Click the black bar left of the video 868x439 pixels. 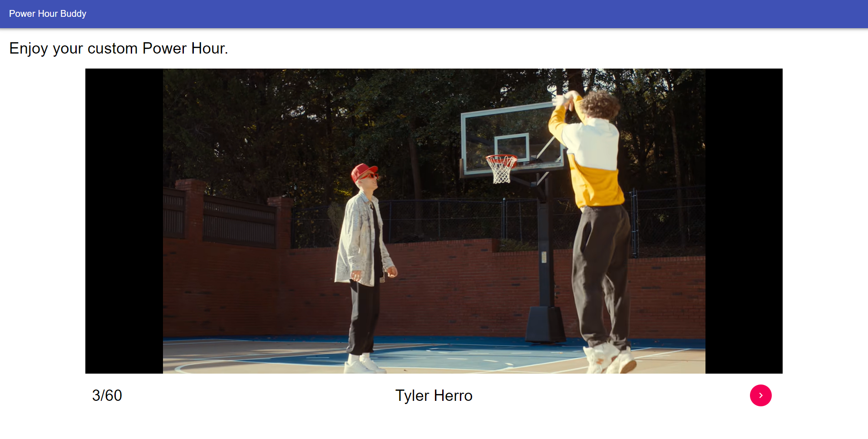124,221
